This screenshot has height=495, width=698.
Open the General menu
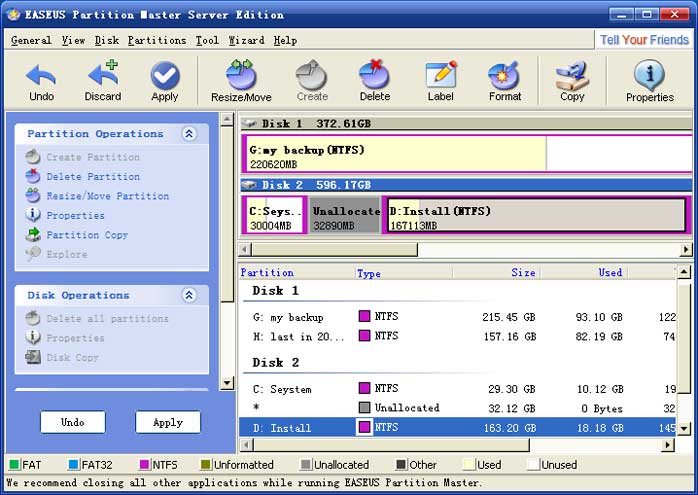[31, 41]
